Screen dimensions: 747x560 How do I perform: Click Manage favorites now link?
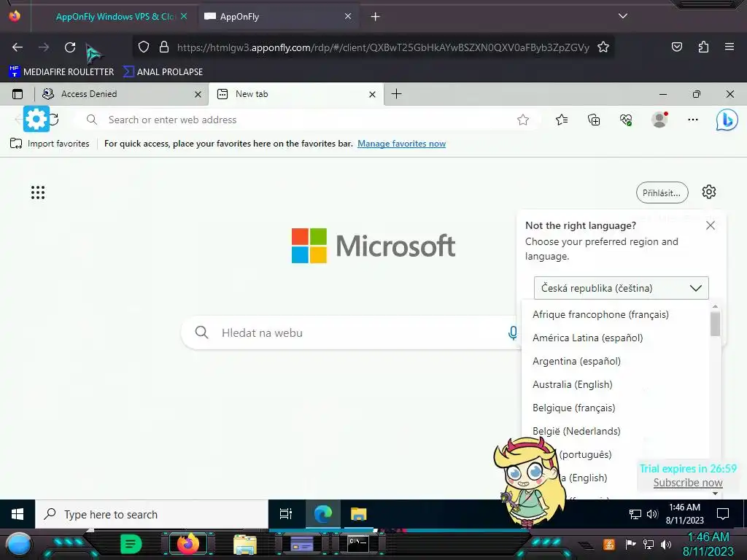pyautogui.click(x=402, y=144)
